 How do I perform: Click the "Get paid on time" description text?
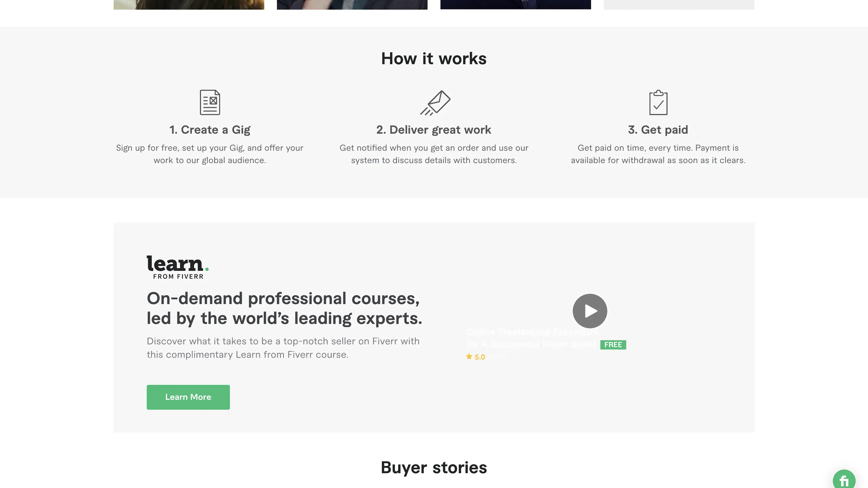[x=658, y=154]
